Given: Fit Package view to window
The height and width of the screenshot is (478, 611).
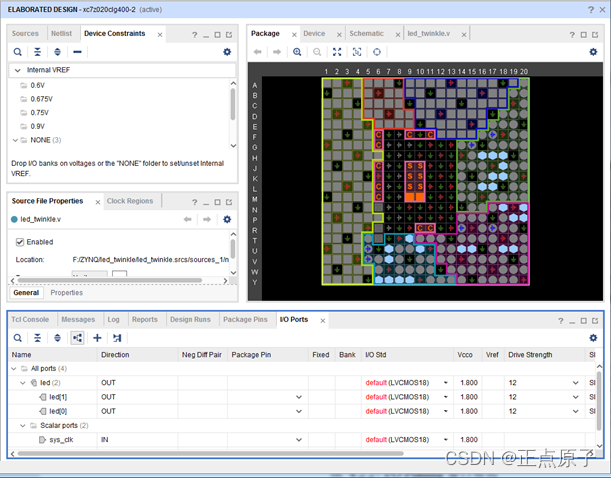Looking at the screenshot, I should tap(337, 52).
